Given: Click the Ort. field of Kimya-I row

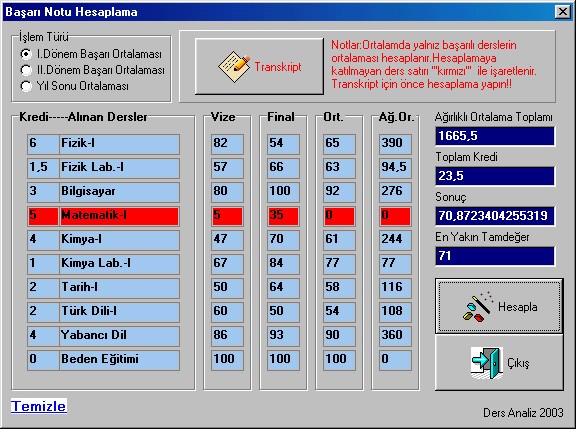Looking at the screenshot, I should pos(339,240).
